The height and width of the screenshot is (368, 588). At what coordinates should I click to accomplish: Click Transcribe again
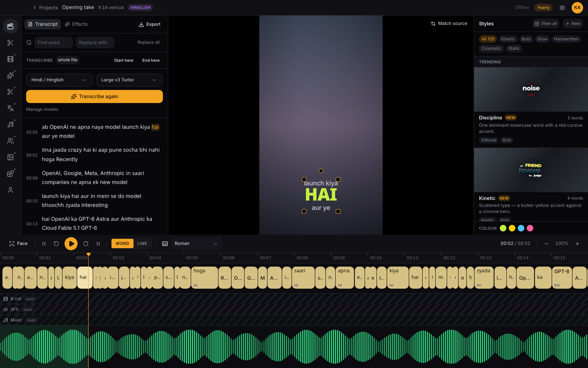94,96
